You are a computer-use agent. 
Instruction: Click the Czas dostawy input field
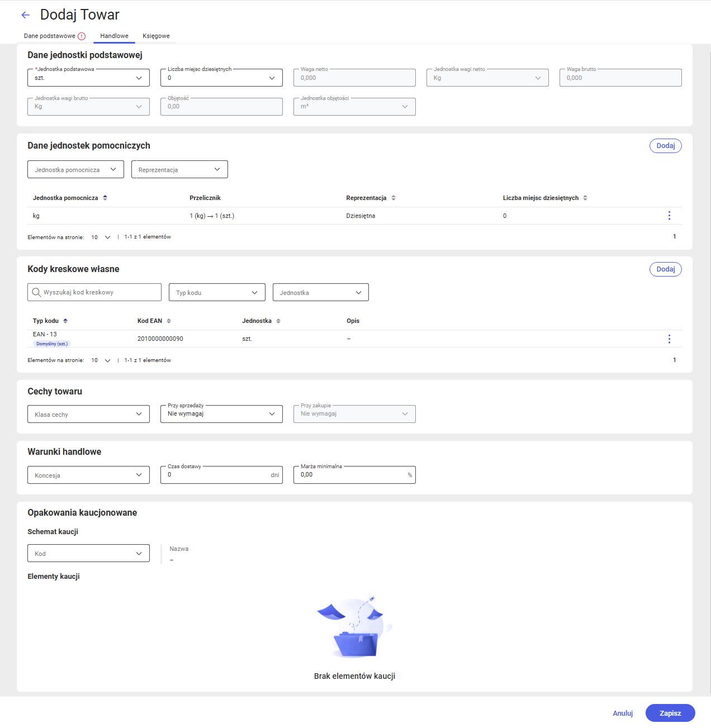221,475
